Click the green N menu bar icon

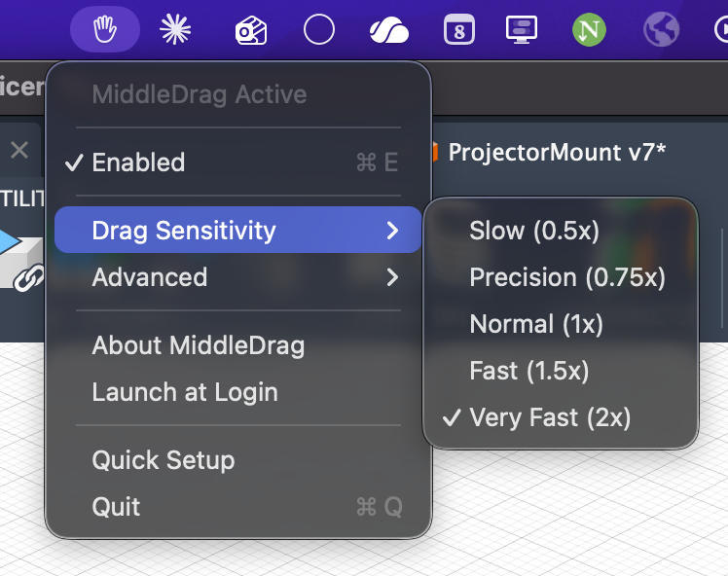(x=589, y=30)
